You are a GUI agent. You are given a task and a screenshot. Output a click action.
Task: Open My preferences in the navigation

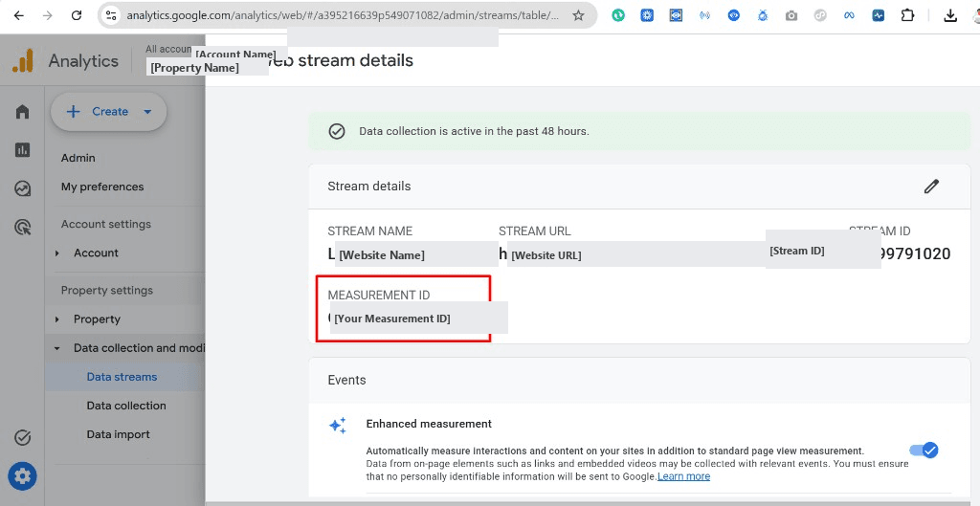(x=102, y=187)
